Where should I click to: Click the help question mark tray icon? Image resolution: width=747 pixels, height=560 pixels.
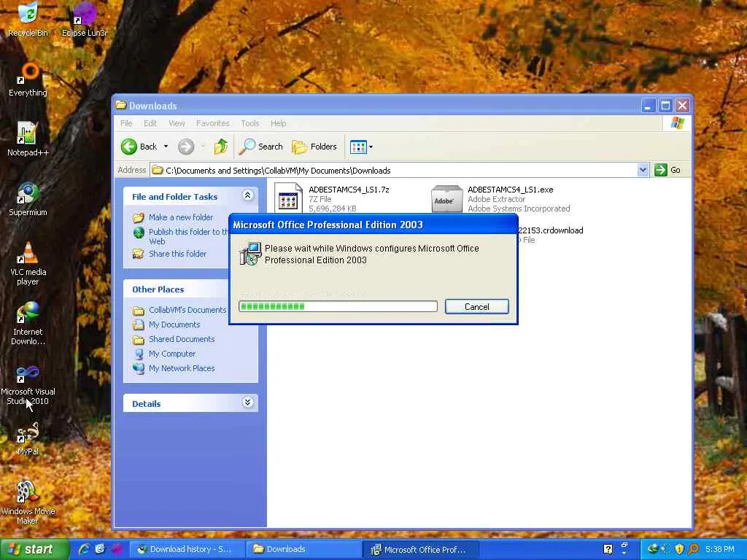tap(608, 549)
